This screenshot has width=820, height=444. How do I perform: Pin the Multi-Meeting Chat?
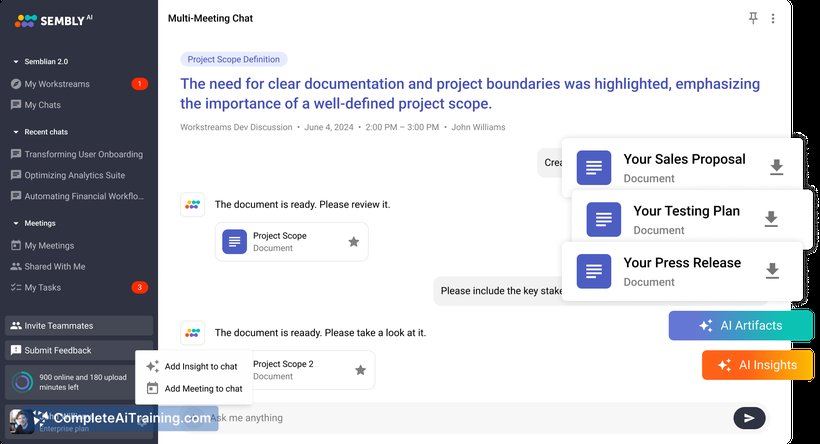[x=753, y=18]
